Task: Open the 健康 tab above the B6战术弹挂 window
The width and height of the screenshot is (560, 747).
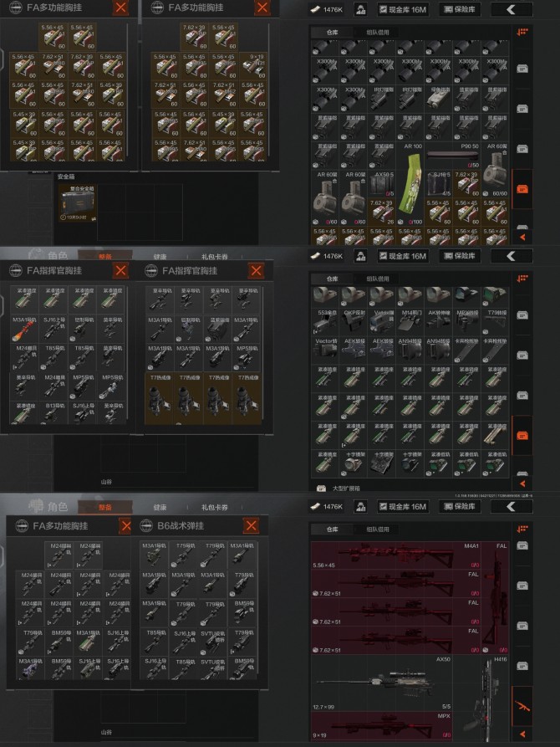Action: [160, 508]
